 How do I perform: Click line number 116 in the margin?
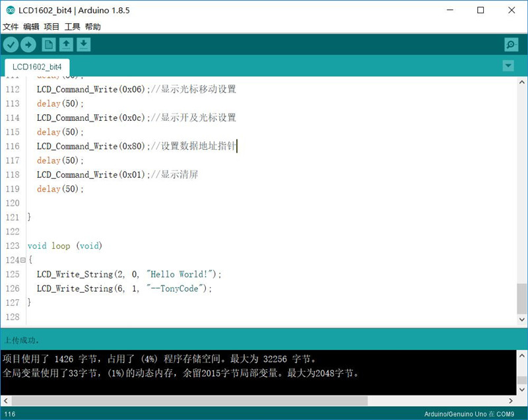pos(12,146)
